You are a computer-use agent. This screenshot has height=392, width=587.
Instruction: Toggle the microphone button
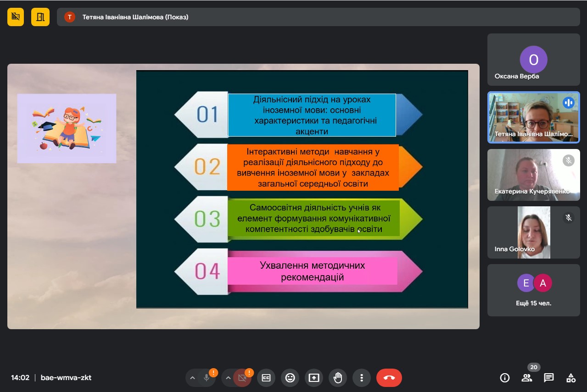pyautogui.click(x=207, y=378)
